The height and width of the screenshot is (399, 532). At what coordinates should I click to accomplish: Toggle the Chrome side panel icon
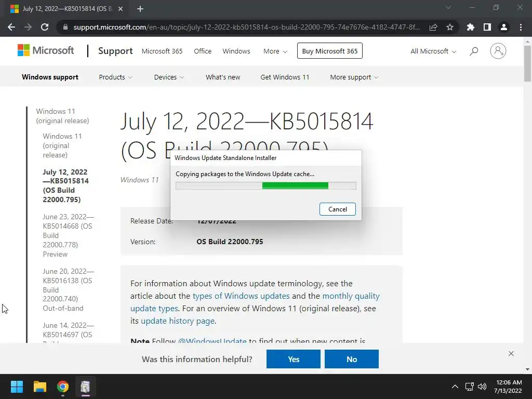coord(487,27)
